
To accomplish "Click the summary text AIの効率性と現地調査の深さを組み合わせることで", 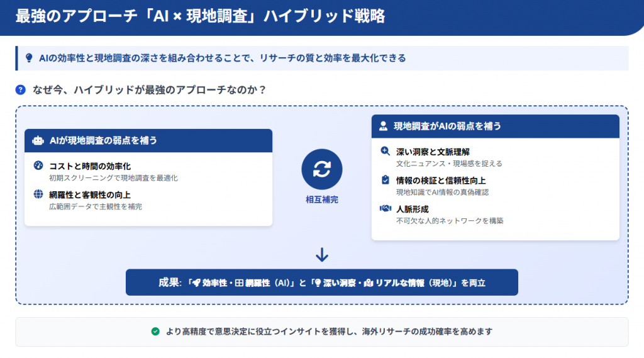I will click(x=145, y=59).
